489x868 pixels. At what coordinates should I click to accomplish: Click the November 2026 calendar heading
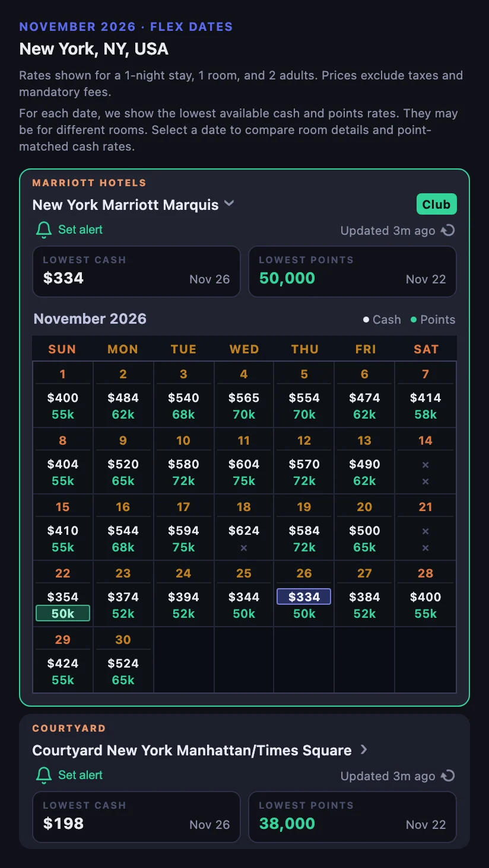click(x=90, y=319)
